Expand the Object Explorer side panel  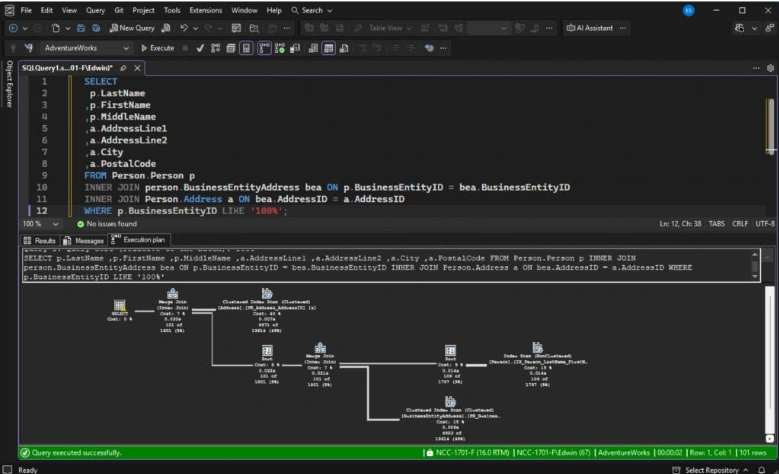9,83
